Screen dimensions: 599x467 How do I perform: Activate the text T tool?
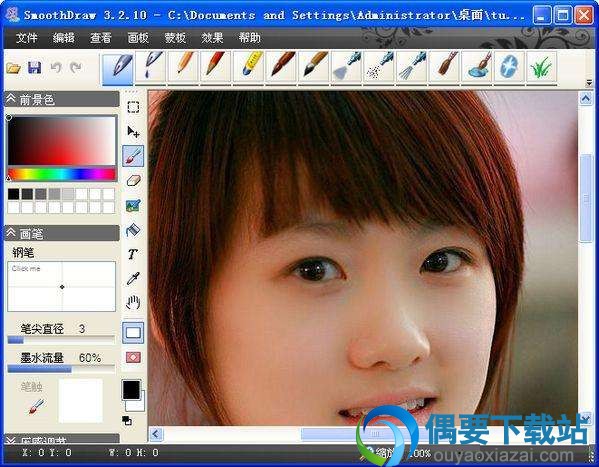(x=133, y=254)
